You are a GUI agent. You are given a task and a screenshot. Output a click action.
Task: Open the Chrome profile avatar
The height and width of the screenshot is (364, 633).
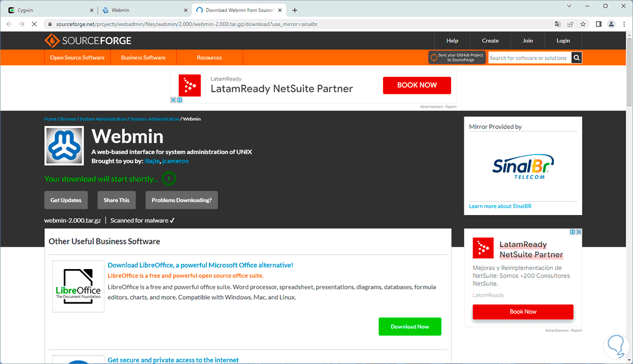pos(611,24)
